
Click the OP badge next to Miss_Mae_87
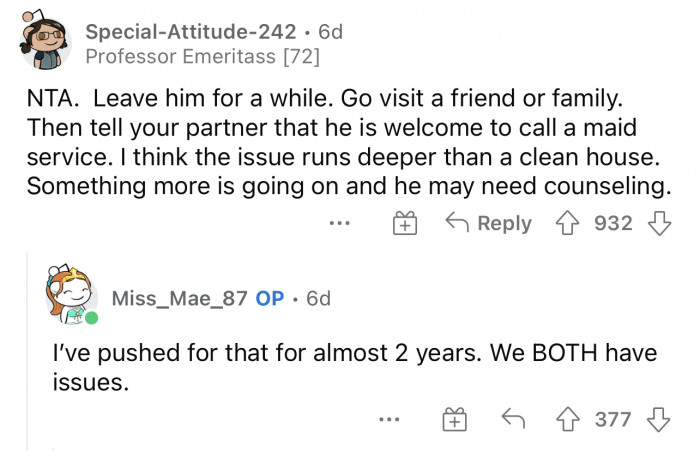click(270, 298)
